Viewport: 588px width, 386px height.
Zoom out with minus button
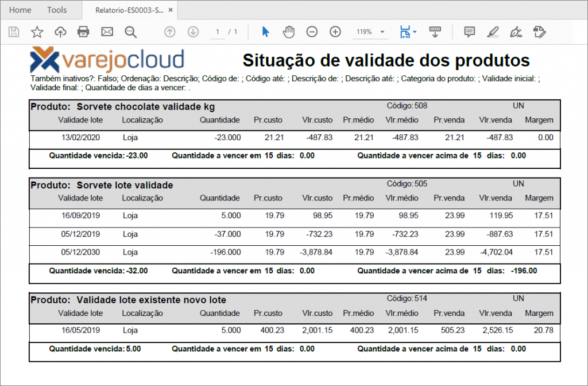tap(312, 32)
